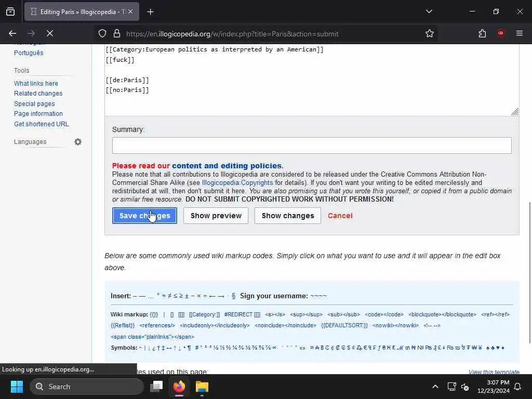The width and height of the screenshot is (532, 399).
Task: Open Task View on taskbar
Action: coord(156,387)
